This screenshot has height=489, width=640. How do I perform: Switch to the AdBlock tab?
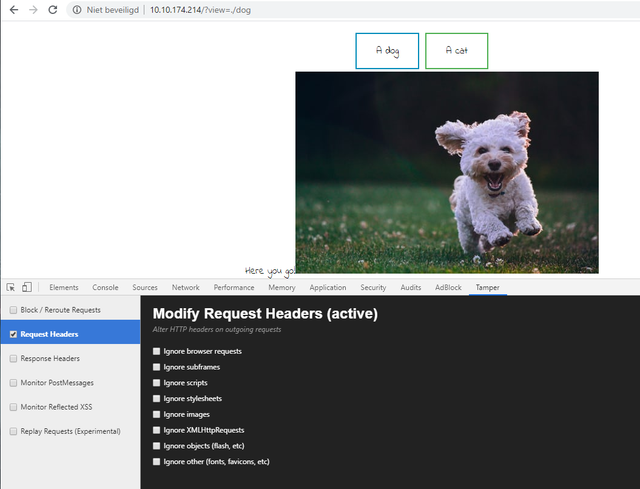448,287
